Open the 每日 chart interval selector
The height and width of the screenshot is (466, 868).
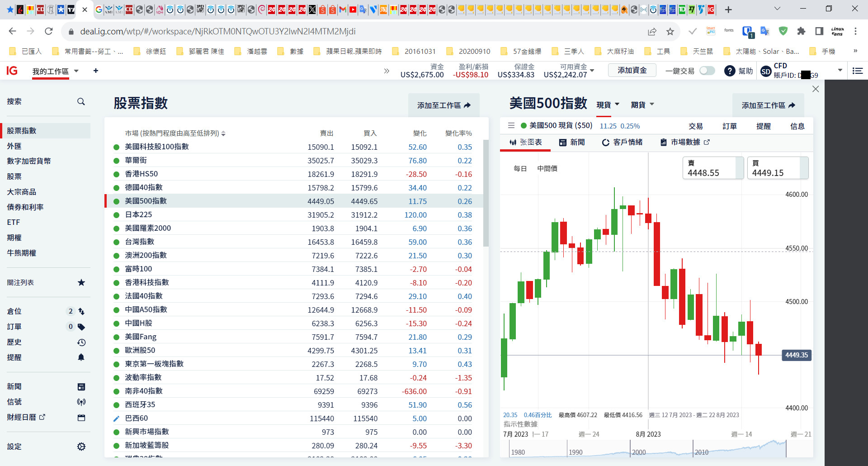(520, 169)
